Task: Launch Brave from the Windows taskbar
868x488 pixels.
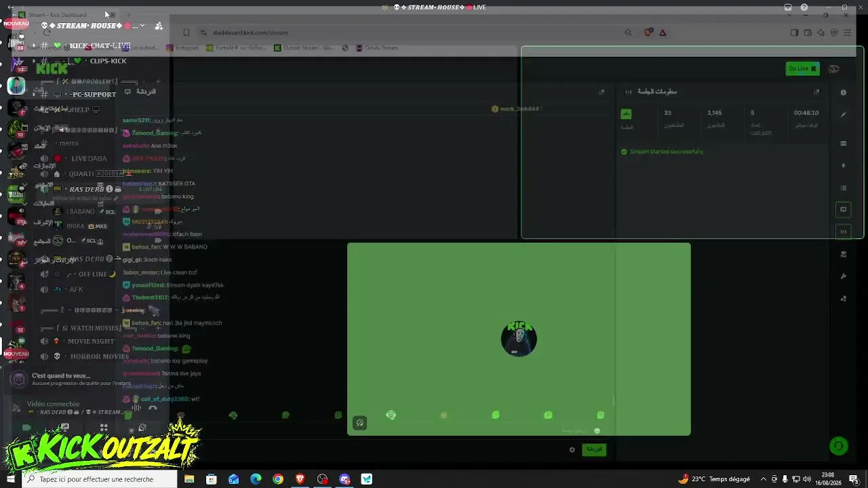Action: [x=300, y=479]
